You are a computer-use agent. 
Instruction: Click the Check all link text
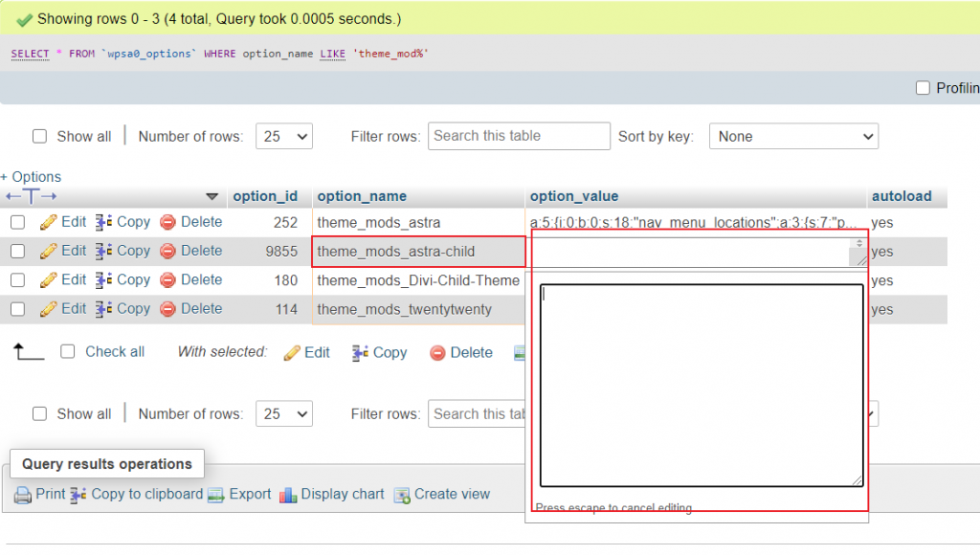coord(115,352)
